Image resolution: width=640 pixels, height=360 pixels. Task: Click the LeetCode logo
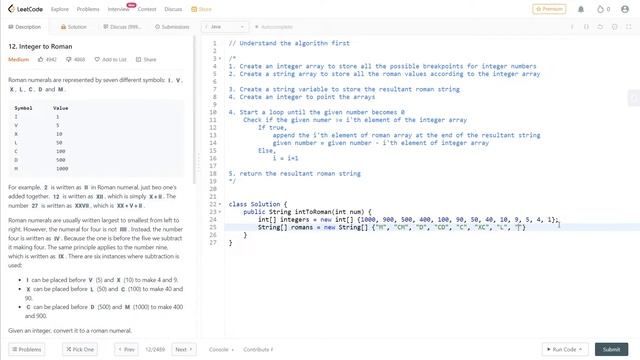click(25, 9)
